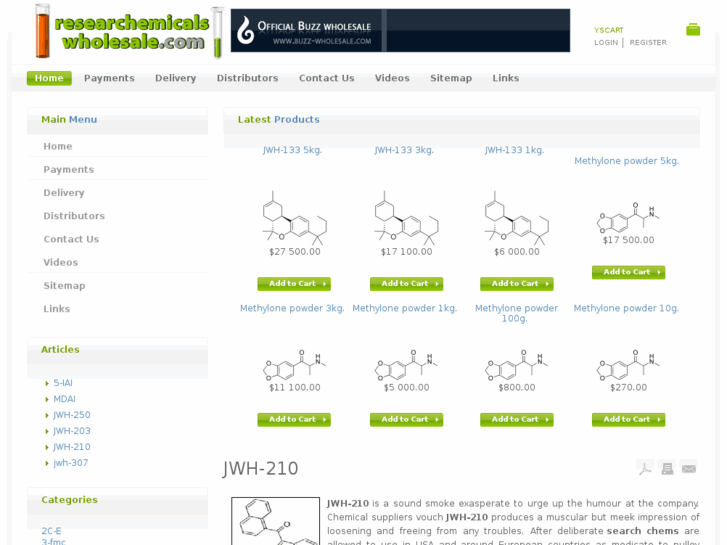Click the PDF export icon for JWH-210 article
The image size is (727, 545).
click(x=645, y=468)
